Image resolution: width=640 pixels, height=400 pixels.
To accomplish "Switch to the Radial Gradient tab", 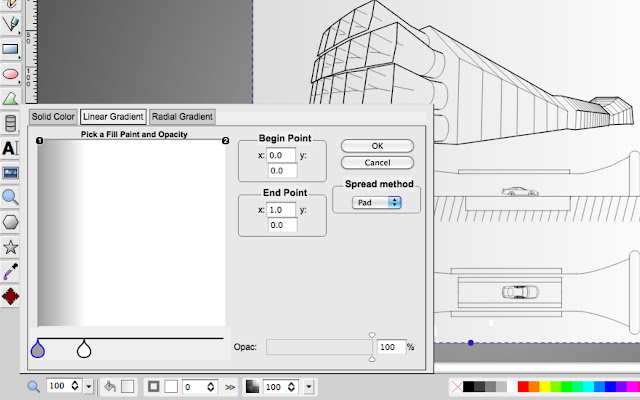I will (x=182, y=117).
